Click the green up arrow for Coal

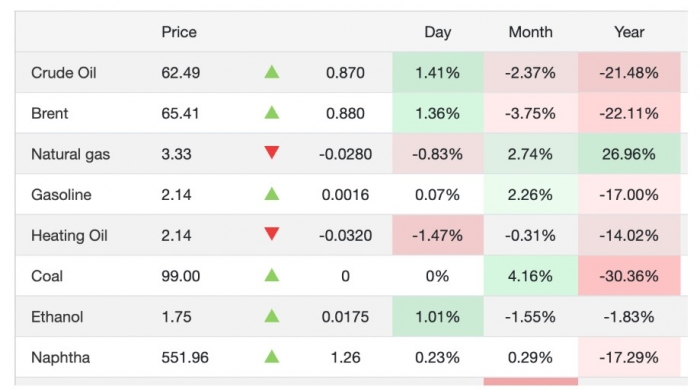pyautogui.click(x=271, y=275)
